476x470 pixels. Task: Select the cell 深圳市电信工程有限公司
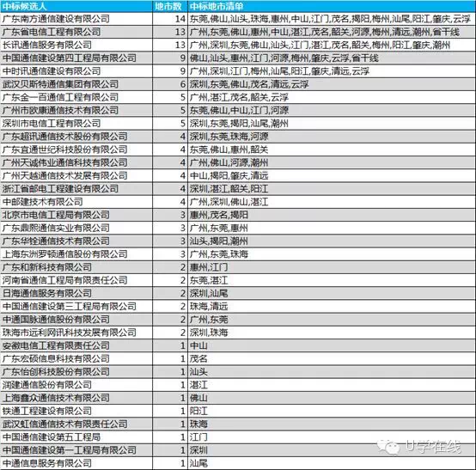tap(76, 123)
